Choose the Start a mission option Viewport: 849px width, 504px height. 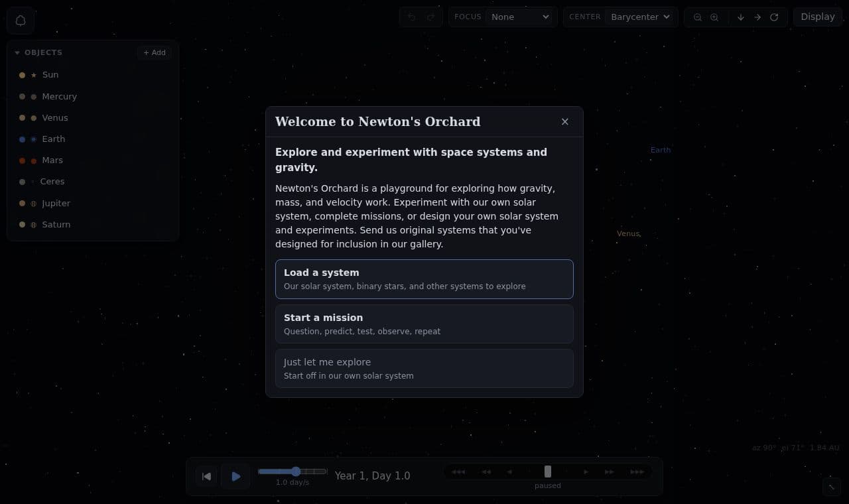click(x=424, y=324)
